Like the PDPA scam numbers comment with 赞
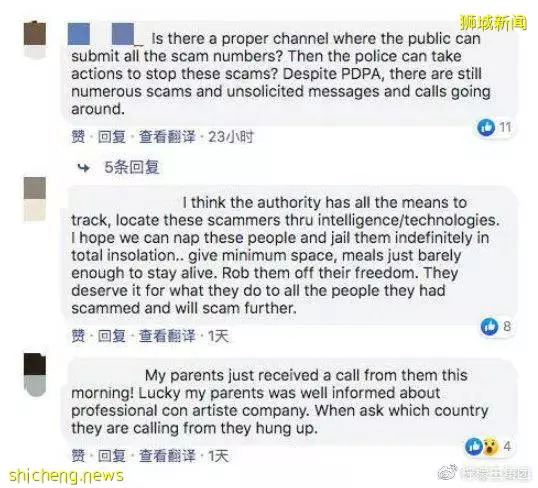 [78, 137]
